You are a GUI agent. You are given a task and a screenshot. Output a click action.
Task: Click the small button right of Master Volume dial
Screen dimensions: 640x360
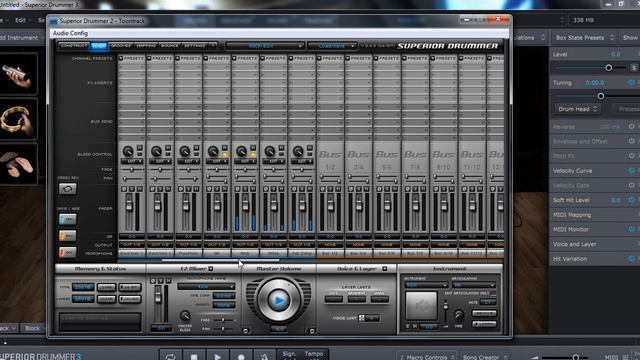click(312, 331)
